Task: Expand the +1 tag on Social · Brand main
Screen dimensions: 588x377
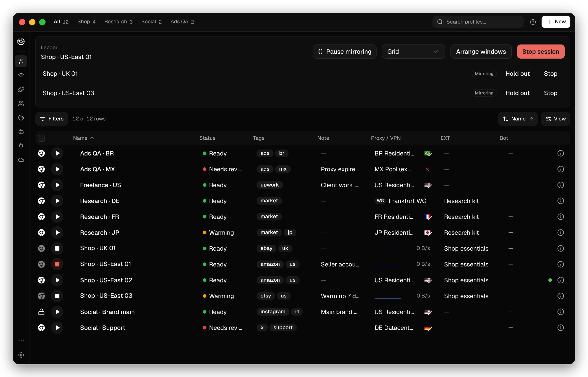Action: point(296,312)
